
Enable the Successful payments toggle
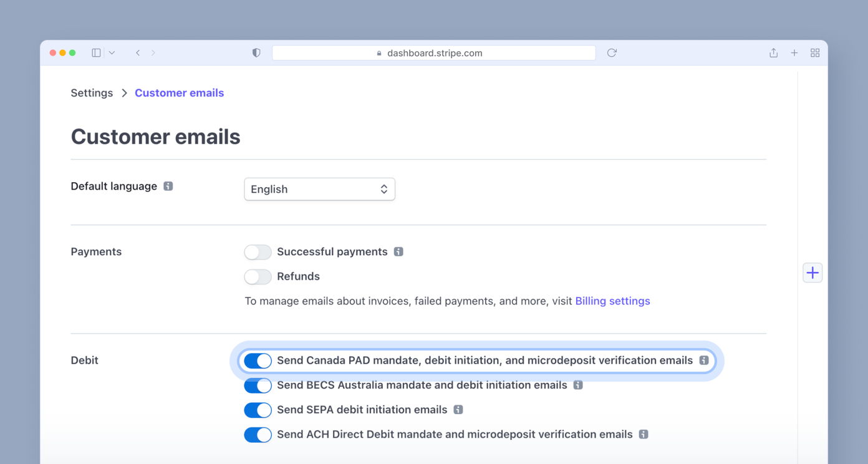pyautogui.click(x=258, y=251)
